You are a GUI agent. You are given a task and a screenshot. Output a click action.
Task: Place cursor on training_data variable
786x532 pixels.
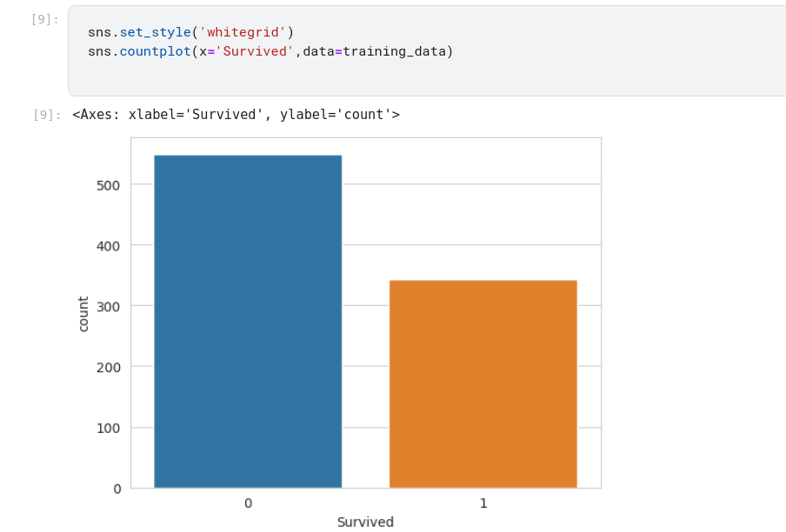pyautogui.click(x=394, y=51)
